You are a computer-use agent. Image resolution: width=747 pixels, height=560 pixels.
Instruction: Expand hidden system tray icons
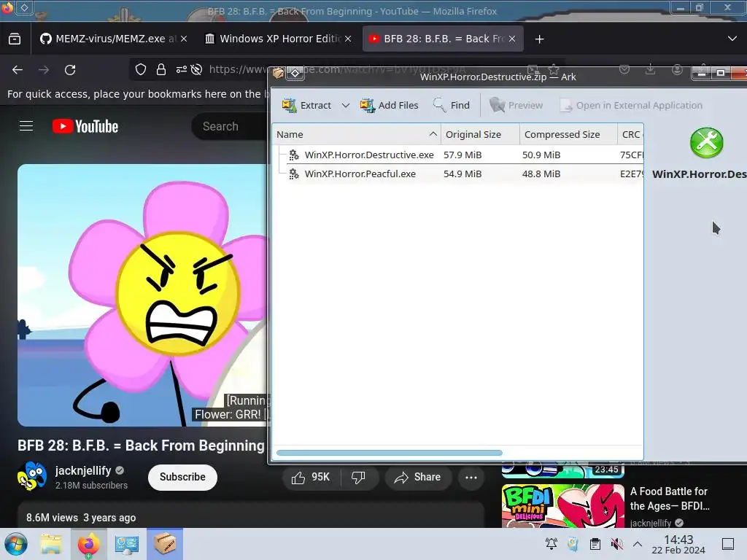tap(638, 544)
